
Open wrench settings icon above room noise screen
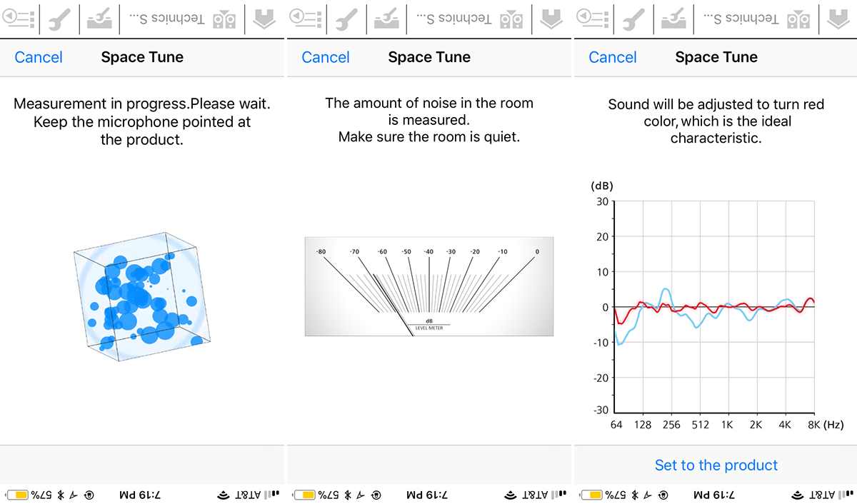click(346, 19)
